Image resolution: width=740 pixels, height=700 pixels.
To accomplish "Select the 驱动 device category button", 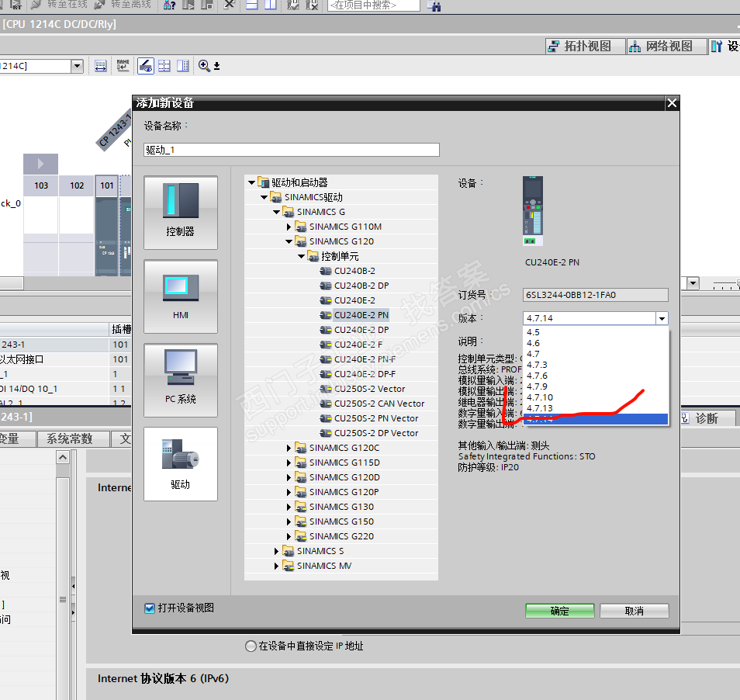I will (x=181, y=464).
